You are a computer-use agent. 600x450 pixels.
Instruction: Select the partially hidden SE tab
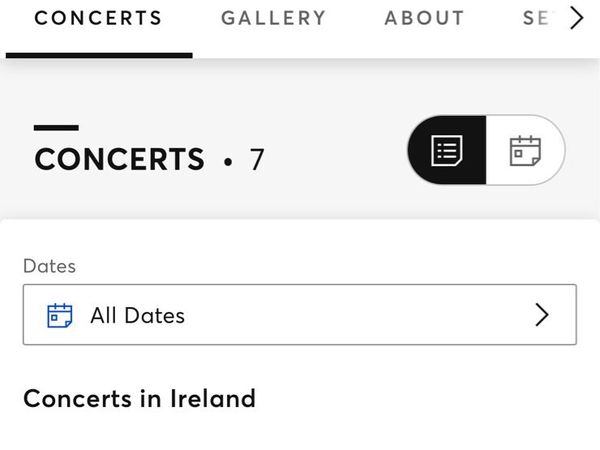[537, 18]
